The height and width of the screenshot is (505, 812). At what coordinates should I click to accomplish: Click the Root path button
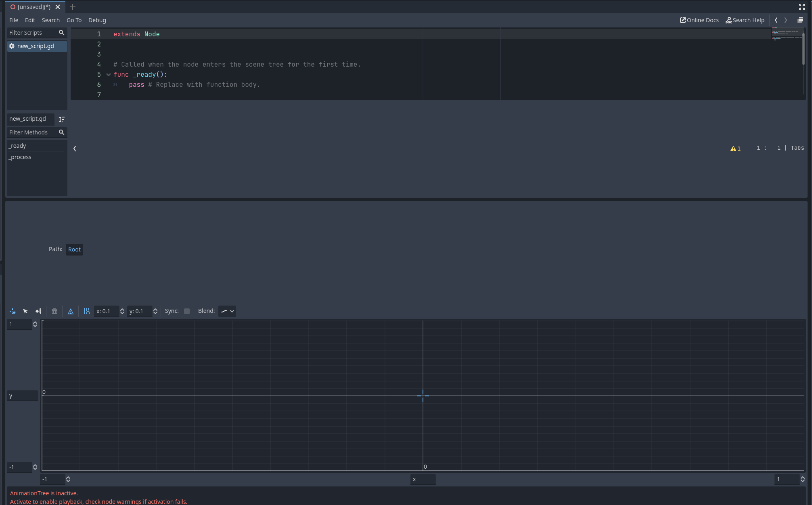coord(74,249)
